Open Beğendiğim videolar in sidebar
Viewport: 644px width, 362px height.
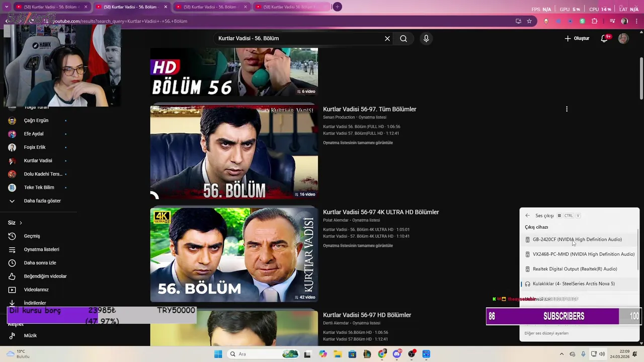(45, 276)
